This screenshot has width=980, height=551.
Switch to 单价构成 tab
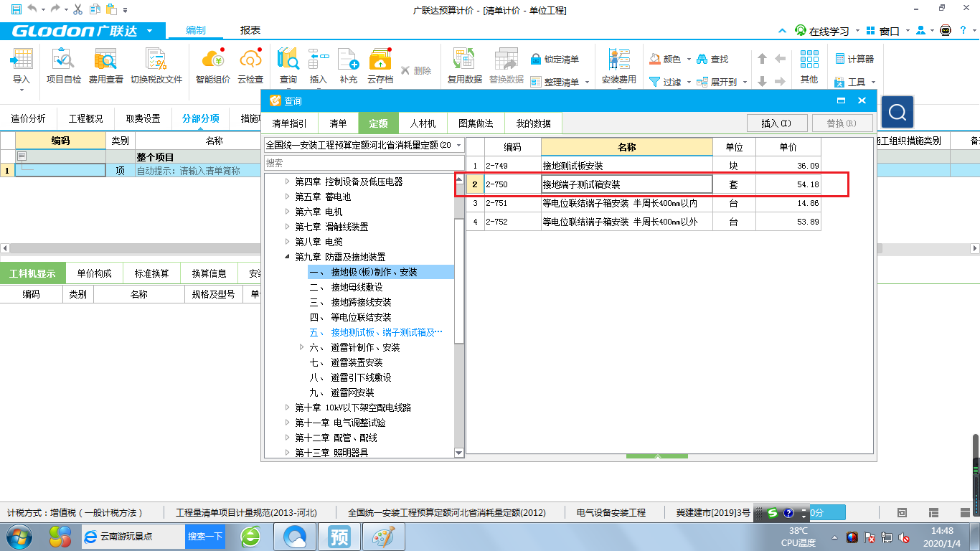click(94, 273)
